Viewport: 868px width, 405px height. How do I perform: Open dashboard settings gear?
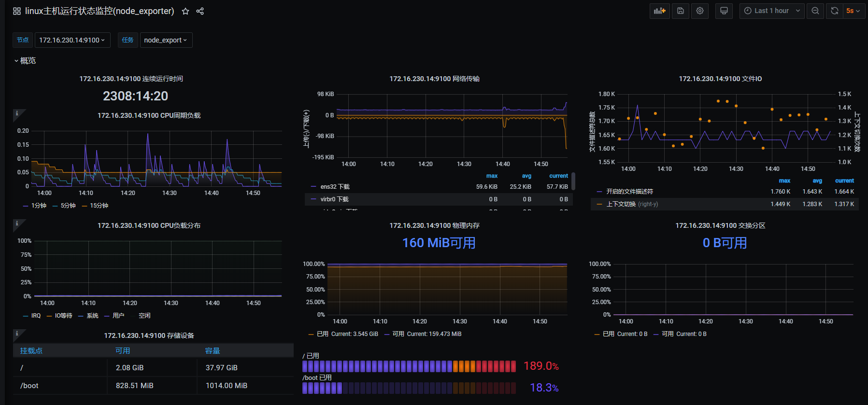click(700, 11)
